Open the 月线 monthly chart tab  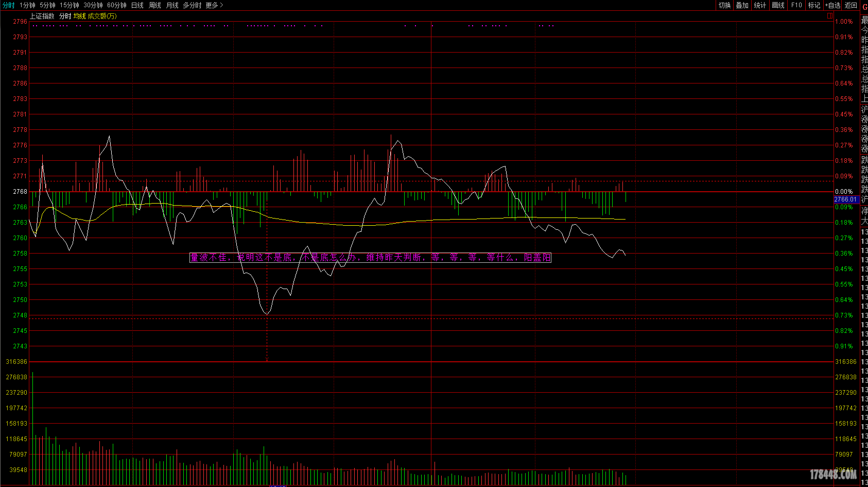coord(172,5)
